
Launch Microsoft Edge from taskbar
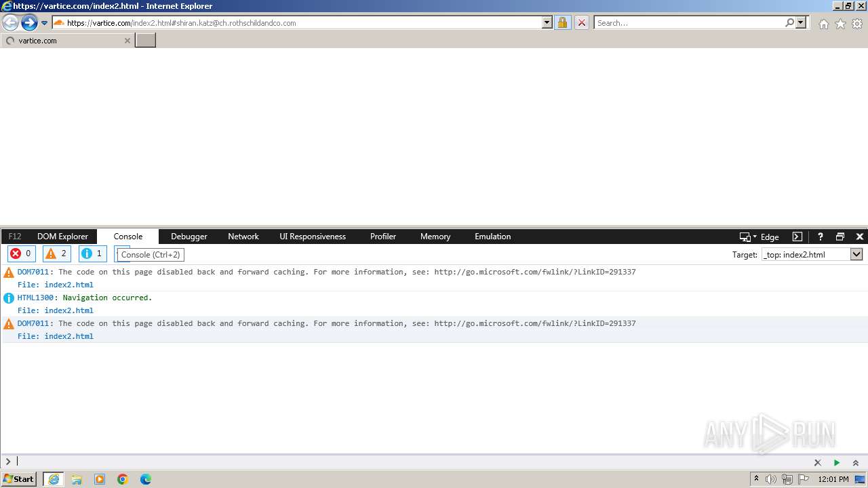[x=146, y=479]
